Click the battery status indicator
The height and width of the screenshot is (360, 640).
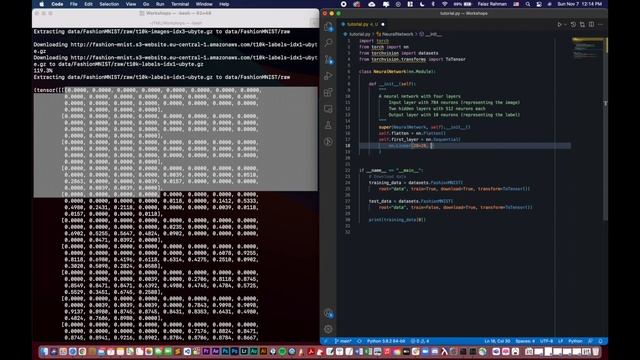click(x=462, y=4)
